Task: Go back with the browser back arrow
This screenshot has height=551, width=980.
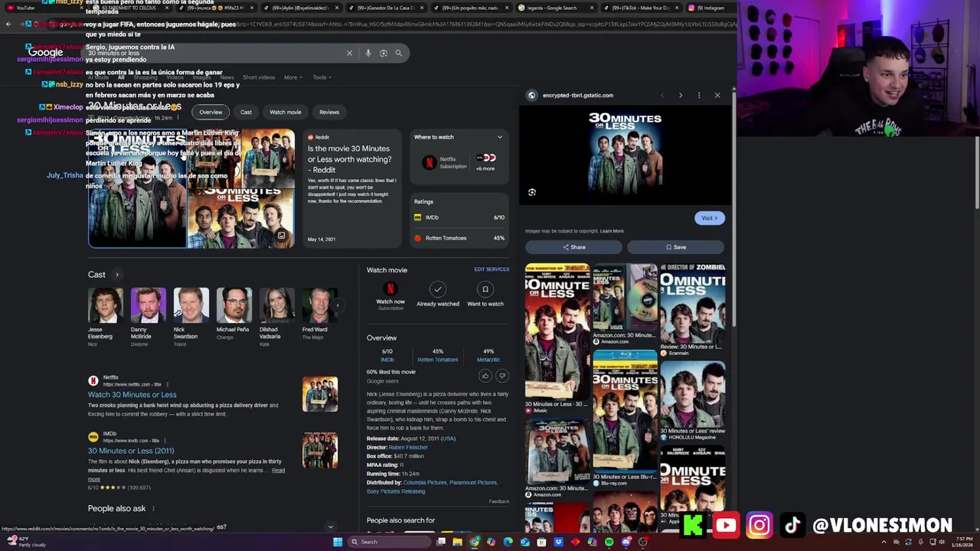Action: [x=8, y=24]
